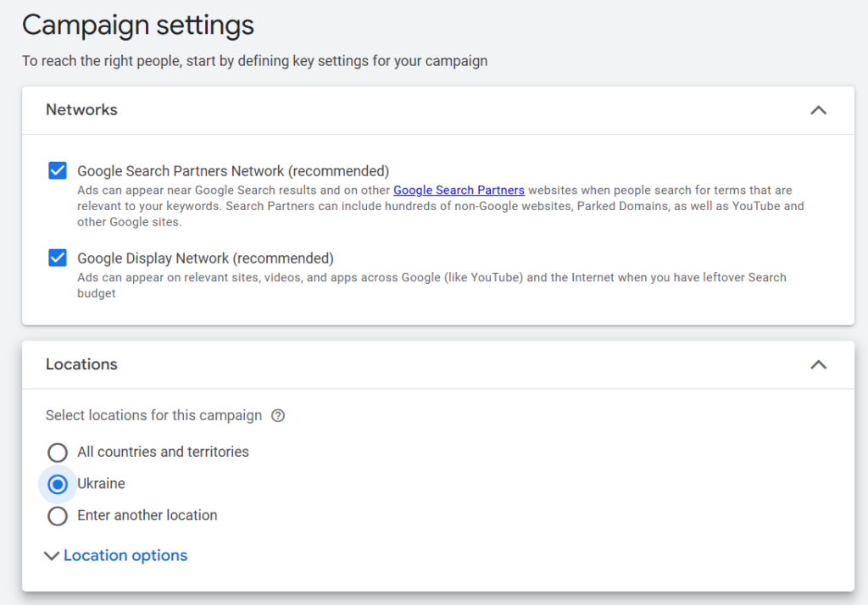Click the chevron icon before Location options
868x605 pixels.
52,556
